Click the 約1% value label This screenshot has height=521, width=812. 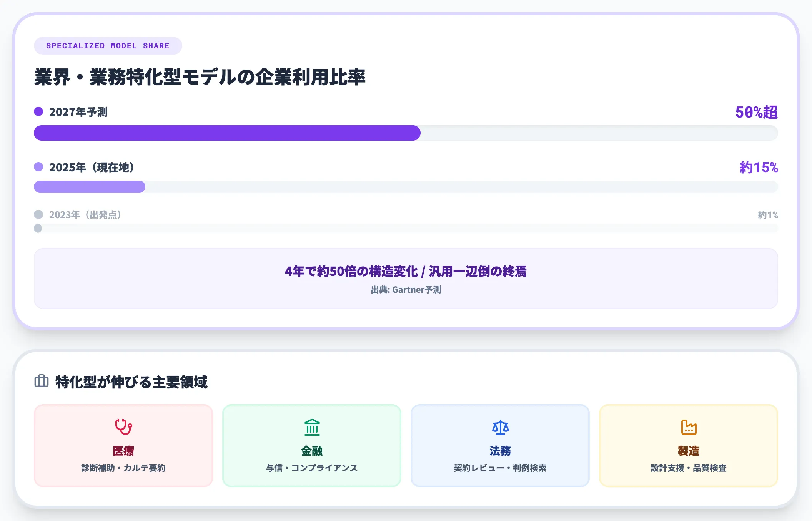click(x=768, y=215)
